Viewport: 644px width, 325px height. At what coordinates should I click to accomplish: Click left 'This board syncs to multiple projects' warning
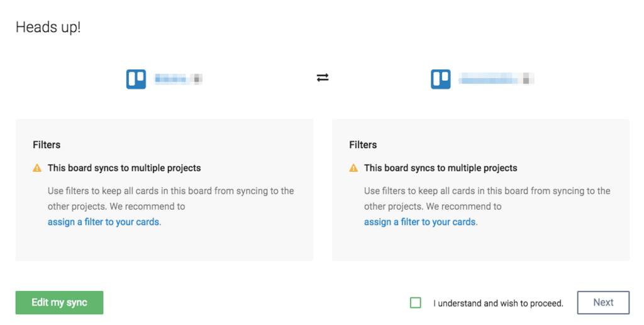point(124,168)
